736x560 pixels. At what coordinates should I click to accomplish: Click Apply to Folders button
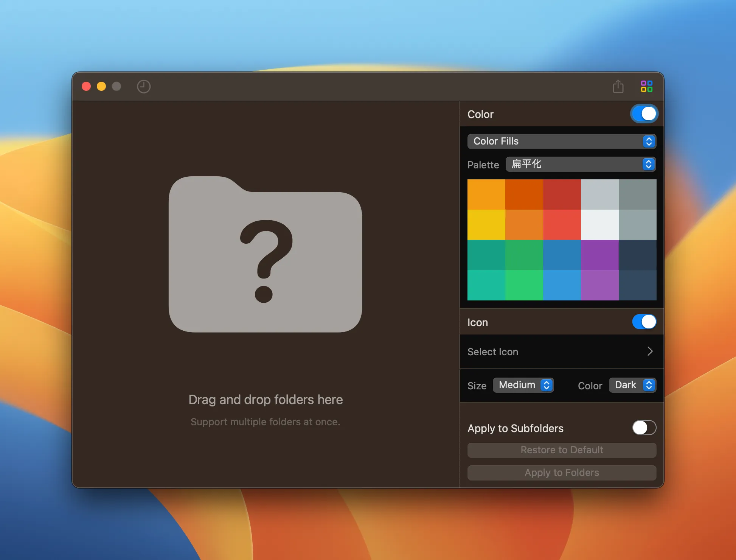pos(562,473)
